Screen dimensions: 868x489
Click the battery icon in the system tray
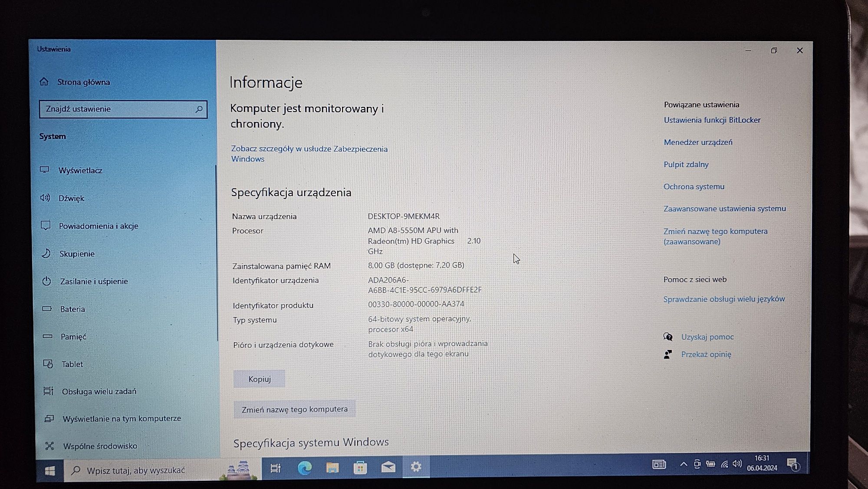tap(710, 464)
